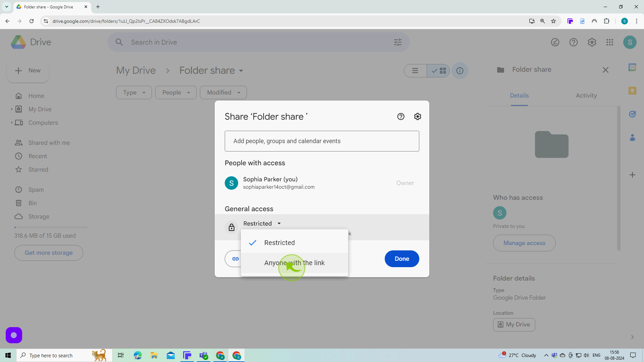Click Manage access button
This screenshot has height=362, width=644.
524,243
